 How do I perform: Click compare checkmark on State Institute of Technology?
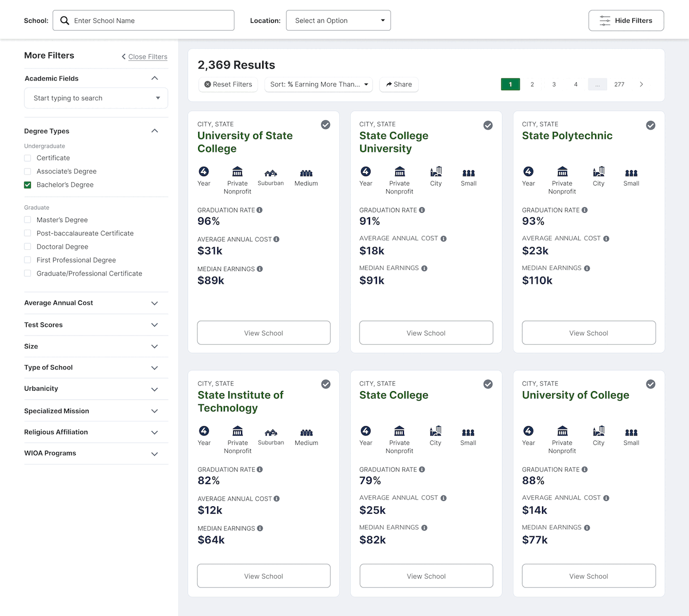tap(325, 384)
